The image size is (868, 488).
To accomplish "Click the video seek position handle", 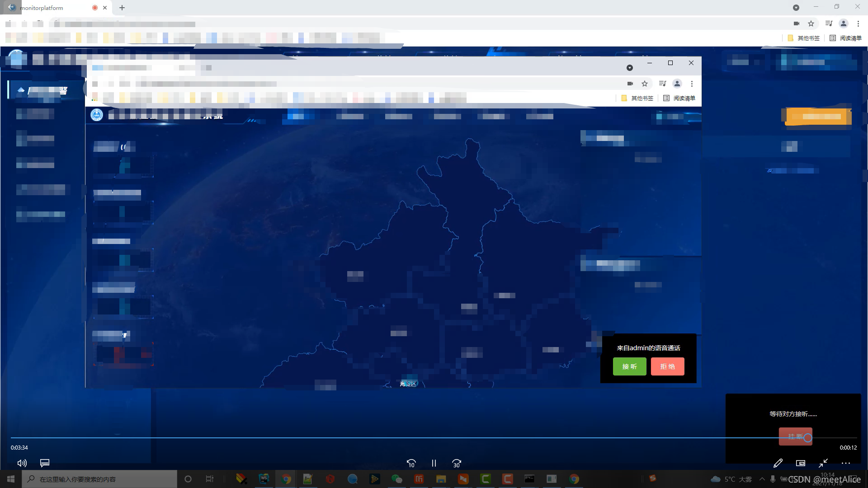I will (808, 438).
